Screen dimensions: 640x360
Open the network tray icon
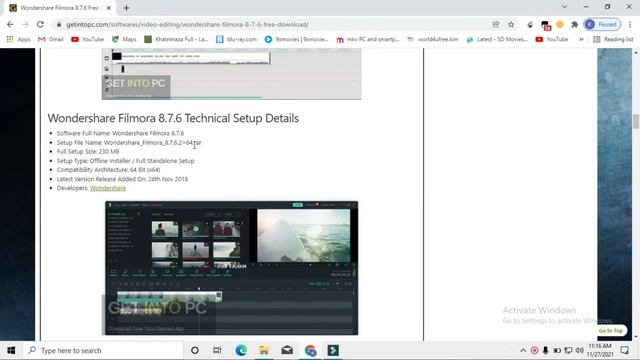coord(568,350)
